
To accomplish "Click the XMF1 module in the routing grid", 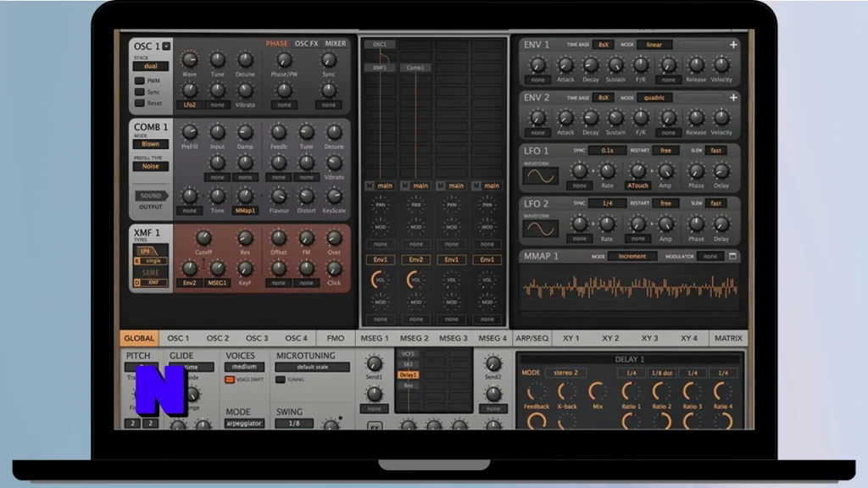I will [x=380, y=68].
